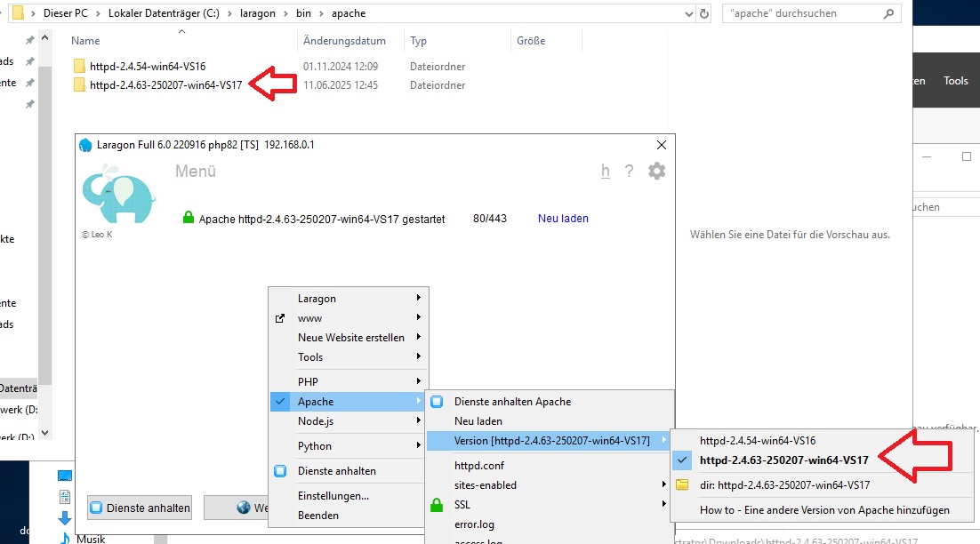
Task: Sort by Größe column header
Action: click(x=531, y=41)
